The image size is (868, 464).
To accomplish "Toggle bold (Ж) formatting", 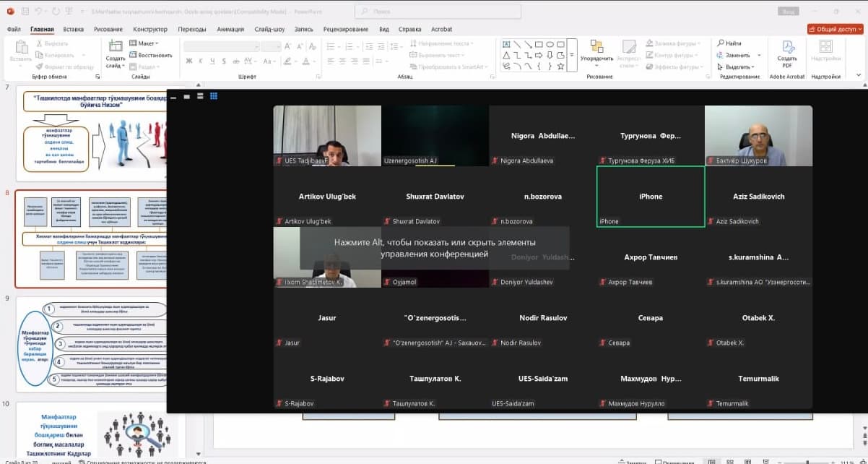I will tap(189, 60).
